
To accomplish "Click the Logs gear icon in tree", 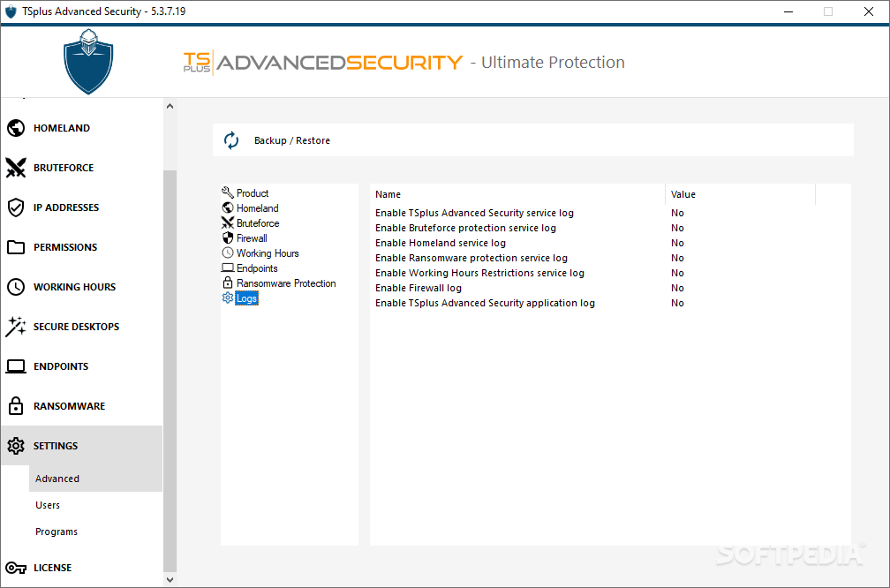I will [x=228, y=298].
